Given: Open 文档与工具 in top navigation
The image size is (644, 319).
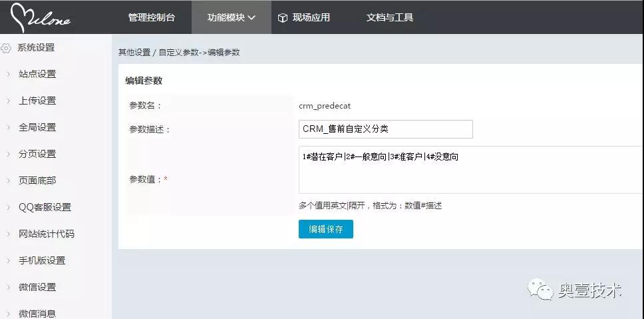Looking at the screenshot, I should tap(390, 17).
